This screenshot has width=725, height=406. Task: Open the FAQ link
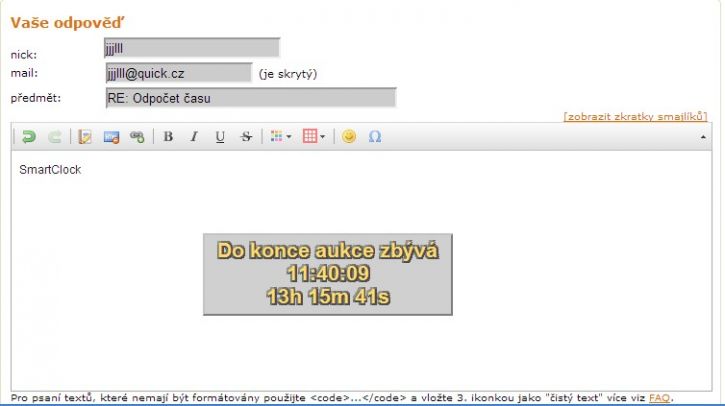pos(659,398)
